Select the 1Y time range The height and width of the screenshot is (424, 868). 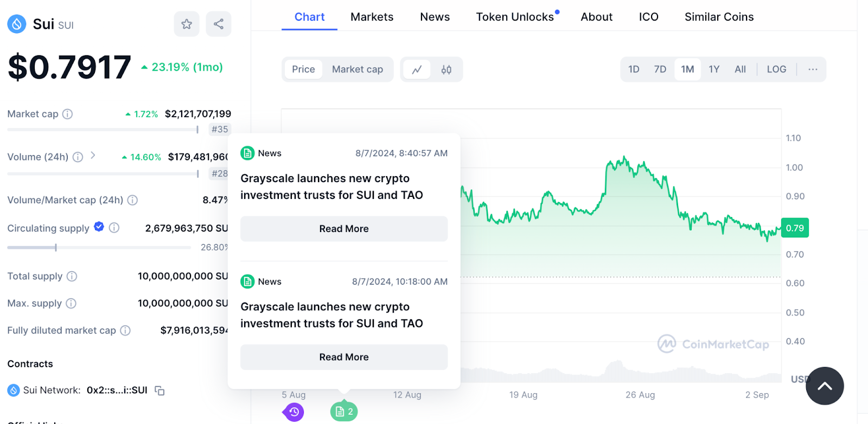tap(714, 69)
